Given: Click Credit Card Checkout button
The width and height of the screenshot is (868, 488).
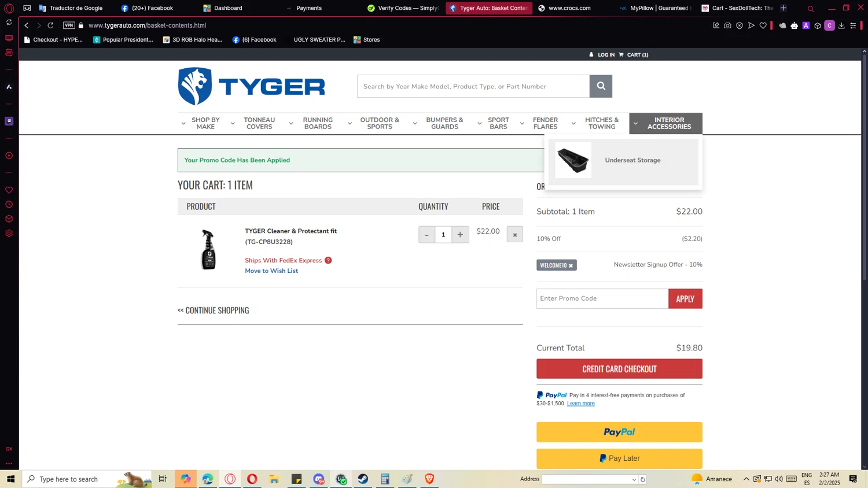Looking at the screenshot, I should pyautogui.click(x=619, y=369).
